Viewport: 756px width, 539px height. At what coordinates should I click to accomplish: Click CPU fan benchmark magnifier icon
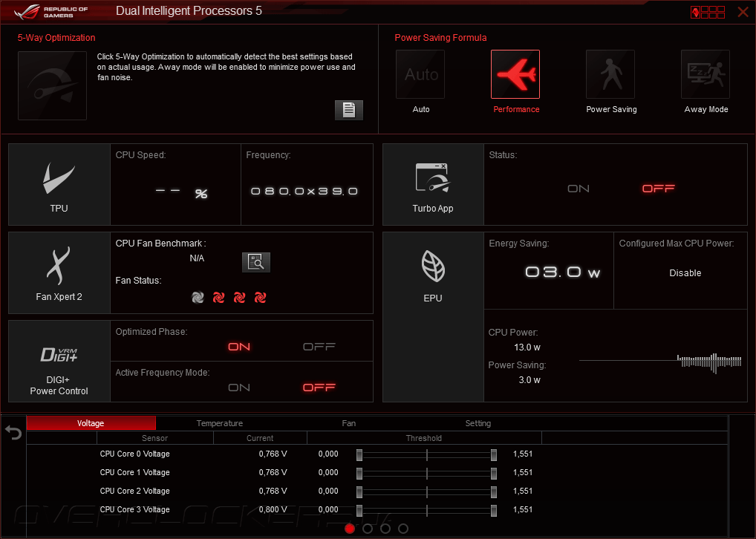pos(256,262)
